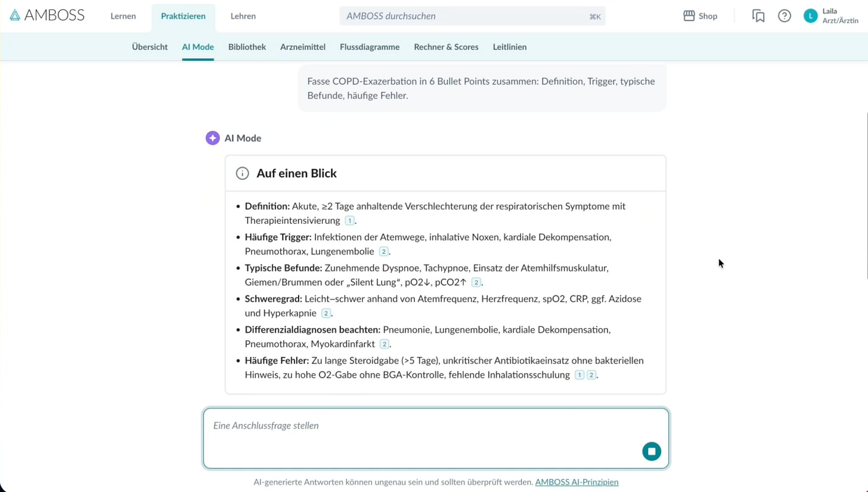Open citation 1 after Definition bullet

coord(350,221)
